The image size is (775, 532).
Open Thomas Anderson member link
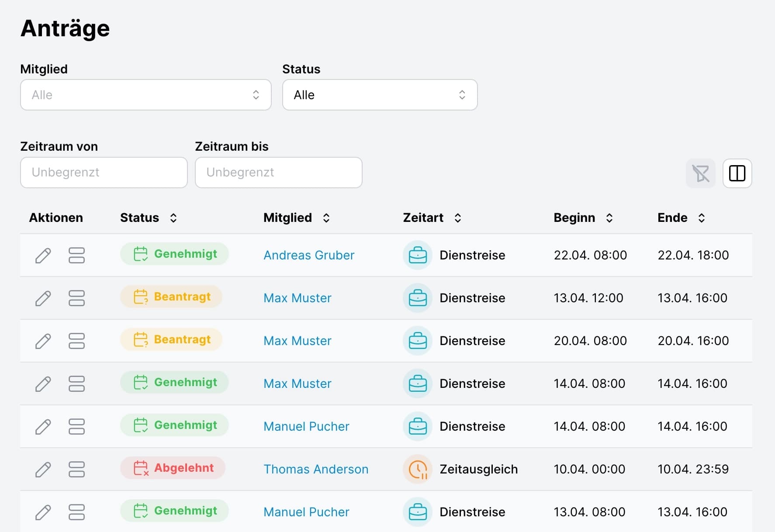316,469
